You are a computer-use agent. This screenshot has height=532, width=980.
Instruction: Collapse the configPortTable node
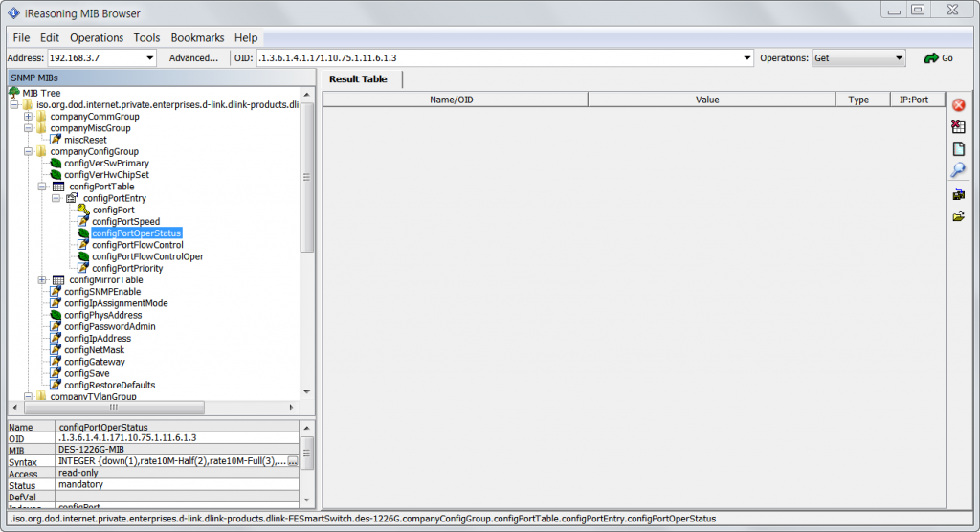(42, 187)
